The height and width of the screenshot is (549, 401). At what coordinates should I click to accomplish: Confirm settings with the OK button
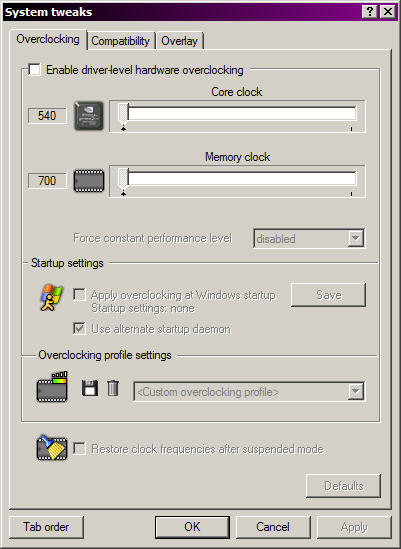click(x=192, y=527)
